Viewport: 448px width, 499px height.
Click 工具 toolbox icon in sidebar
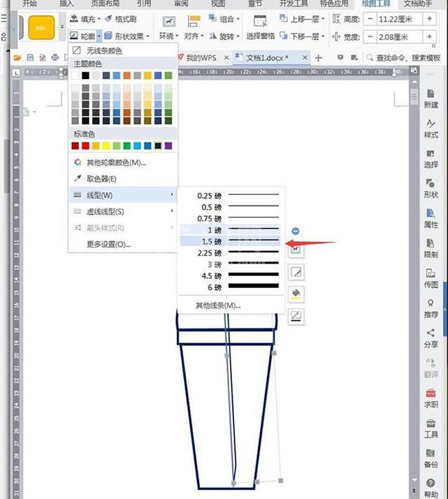coord(431,424)
